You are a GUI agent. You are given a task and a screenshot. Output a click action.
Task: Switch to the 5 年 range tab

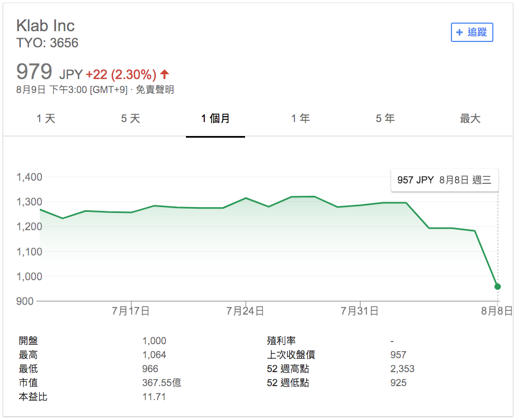(x=385, y=118)
